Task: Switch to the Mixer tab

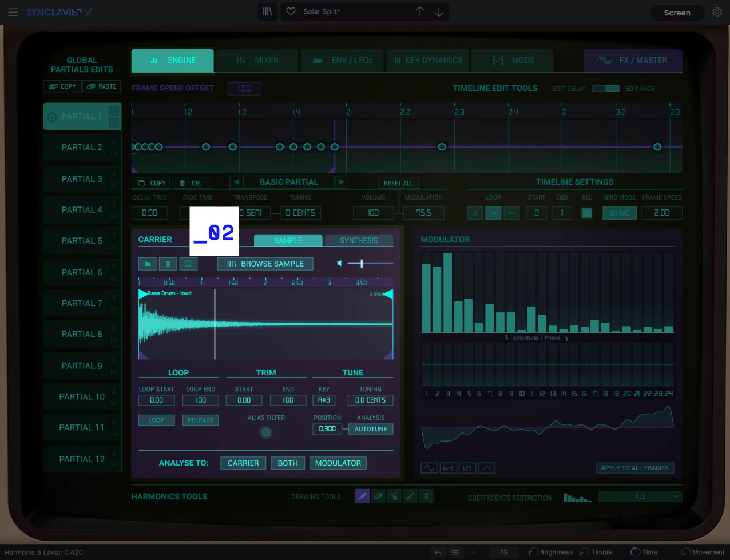Action: [x=257, y=61]
